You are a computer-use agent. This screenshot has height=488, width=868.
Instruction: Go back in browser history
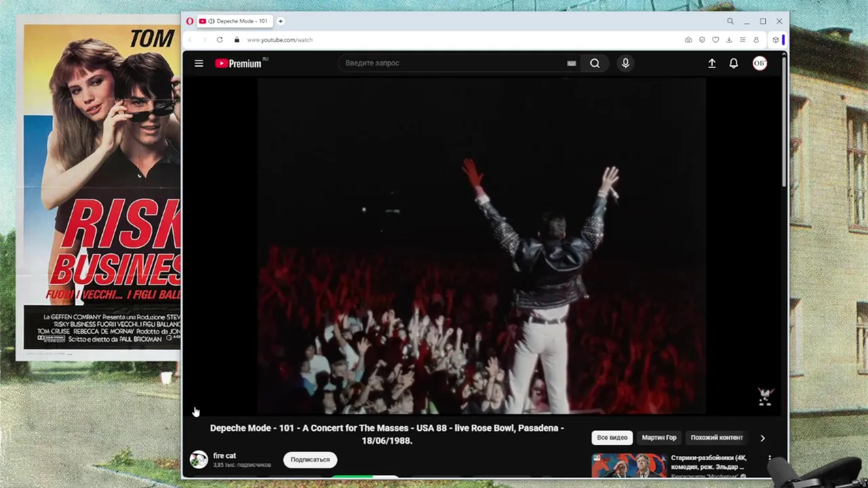(x=190, y=40)
